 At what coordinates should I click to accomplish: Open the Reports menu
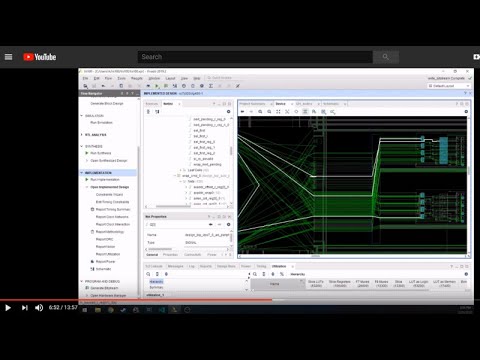click(x=137, y=78)
